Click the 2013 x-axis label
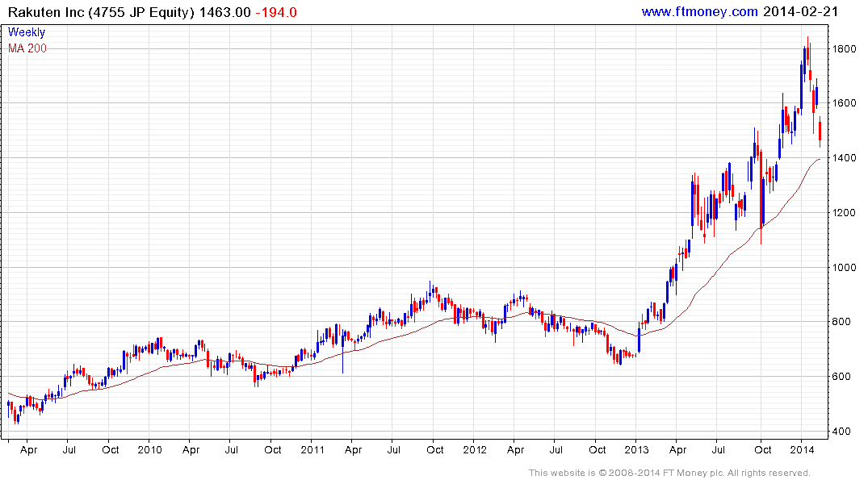868x484 pixels. pos(636,449)
